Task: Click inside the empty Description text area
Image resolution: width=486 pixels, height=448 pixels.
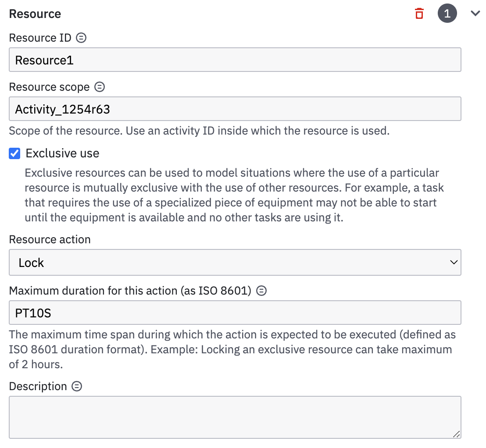Action: click(x=235, y=417)
